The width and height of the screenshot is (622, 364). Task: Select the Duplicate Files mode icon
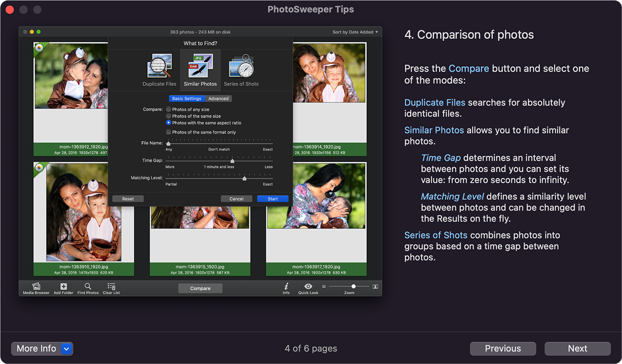pyautogui.click(x=159, y=66)
